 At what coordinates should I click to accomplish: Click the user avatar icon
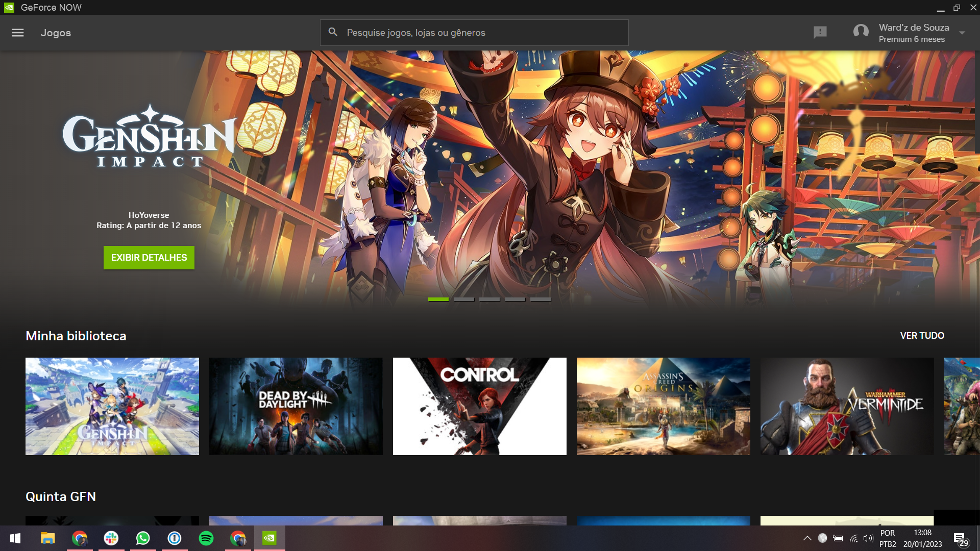(x=861, y=32)
